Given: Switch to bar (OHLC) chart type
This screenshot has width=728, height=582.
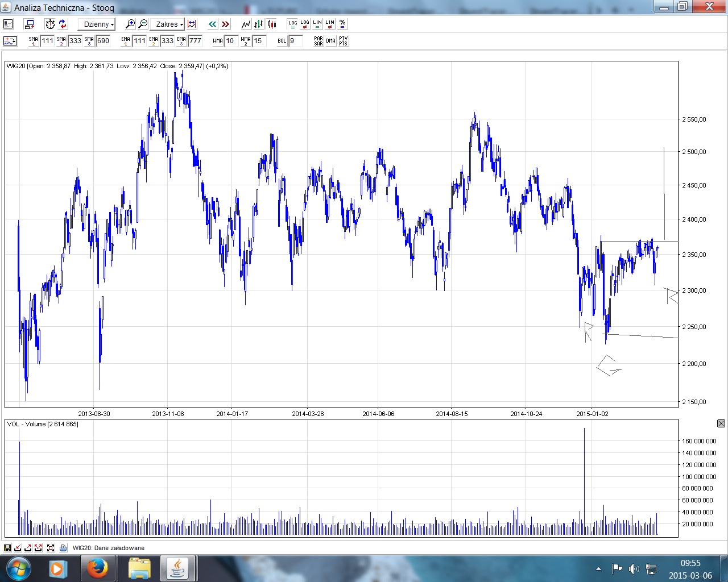Looking at the screenshot, I should point(259,24).
